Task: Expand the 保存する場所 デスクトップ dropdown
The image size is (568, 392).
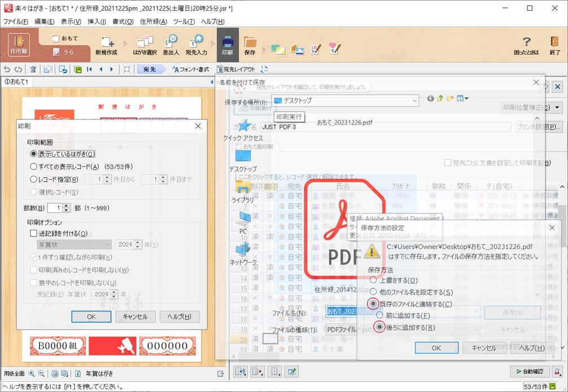Action: click(414, 101)
